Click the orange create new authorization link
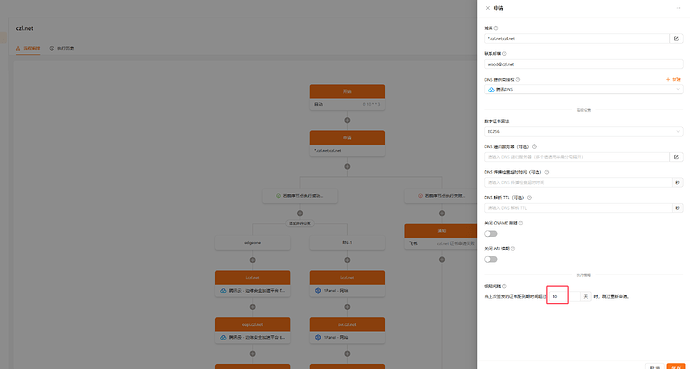The height and width of the screenshot is (369, 690). pos(674,80)
